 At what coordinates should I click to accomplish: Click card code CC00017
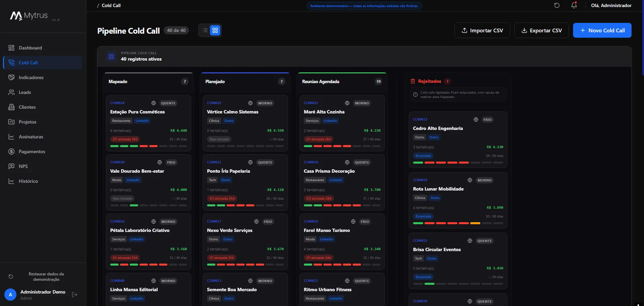click(214, 222)
